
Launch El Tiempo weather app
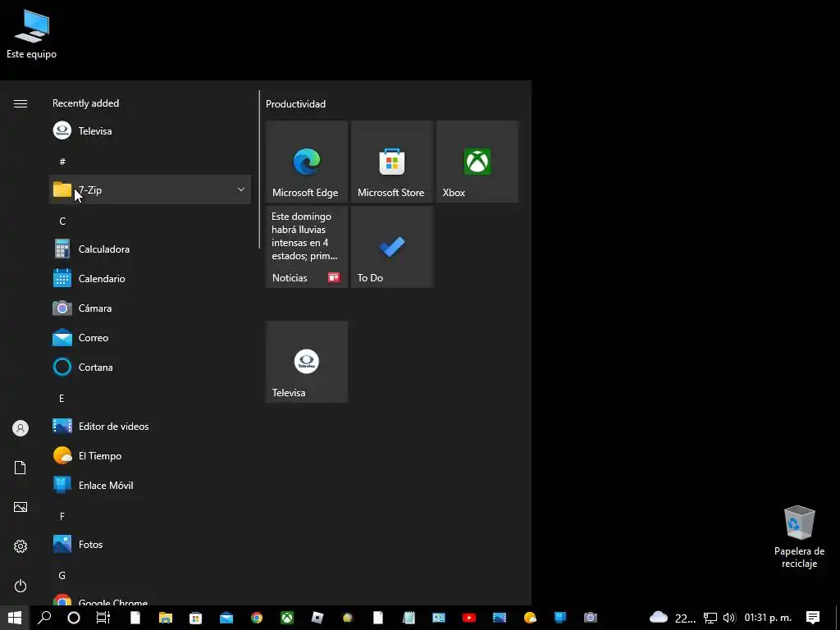point(150,456)
